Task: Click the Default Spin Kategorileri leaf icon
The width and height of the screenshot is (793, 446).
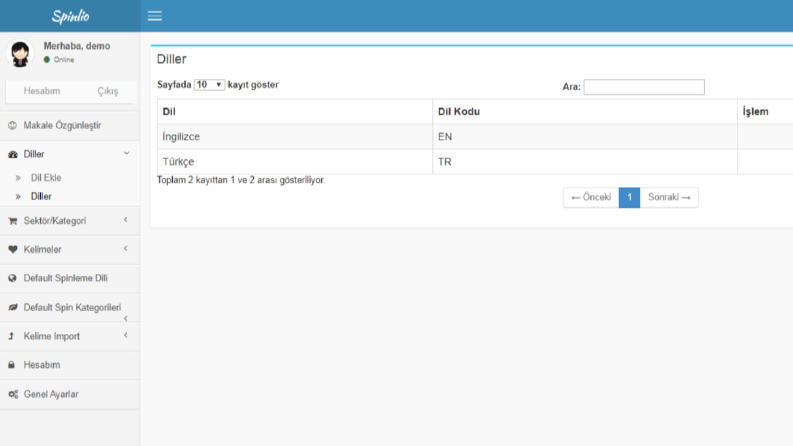Action: (13, 307)
